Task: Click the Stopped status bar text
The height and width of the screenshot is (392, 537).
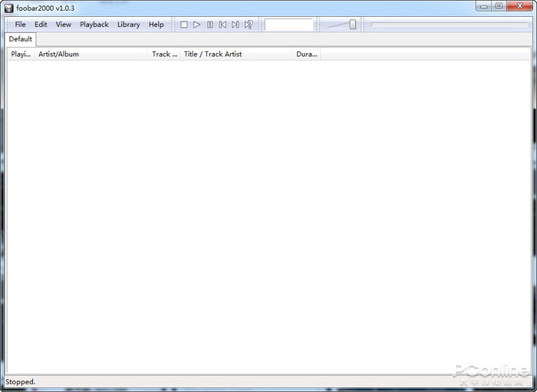Action: (x=21, y=382)
